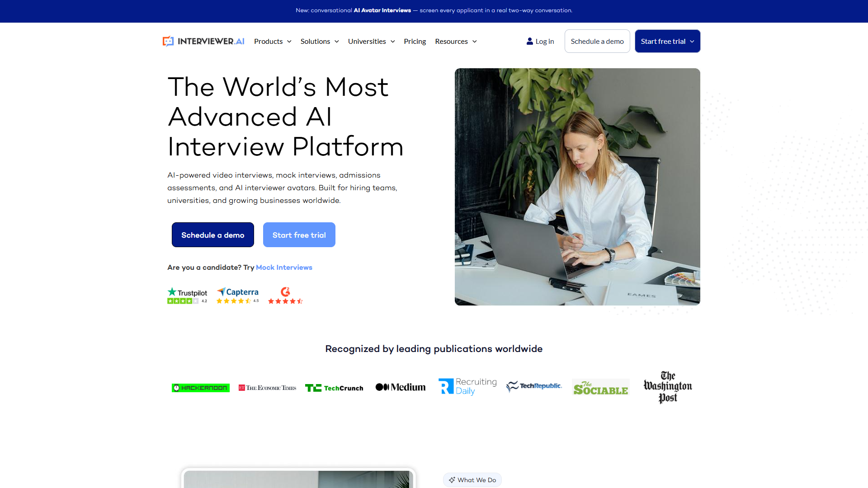Open the G2 rating badge

[x=285, y=296]
